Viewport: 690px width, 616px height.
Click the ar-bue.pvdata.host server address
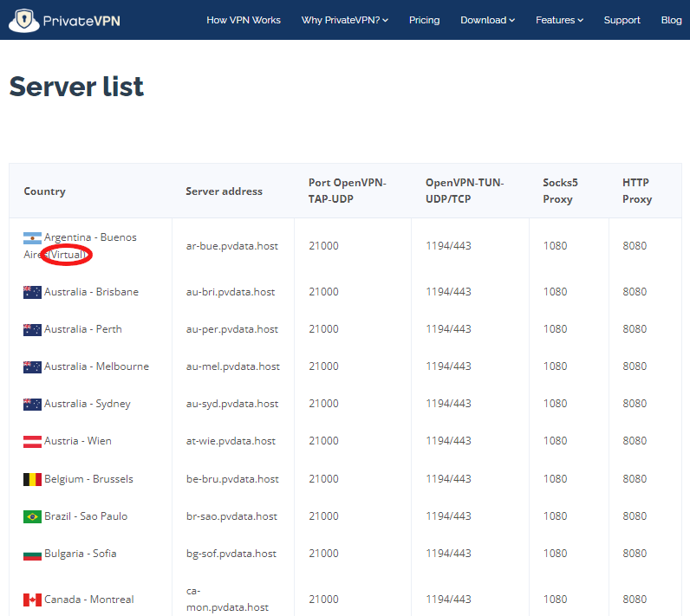coord(232,246)
